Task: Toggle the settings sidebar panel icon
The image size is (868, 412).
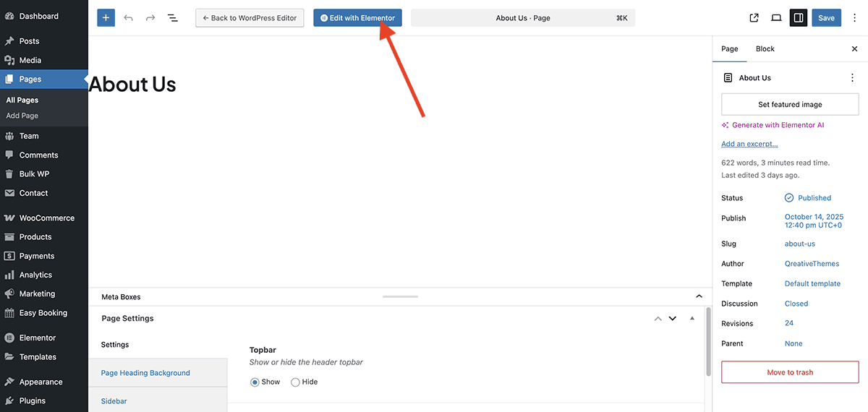Action: pos(798,18)
